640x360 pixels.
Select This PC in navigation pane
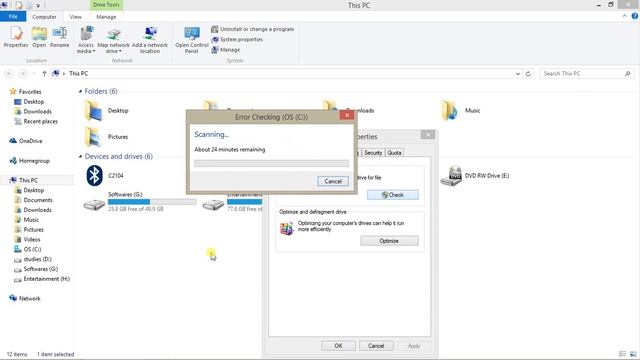[x=28, y=180]
